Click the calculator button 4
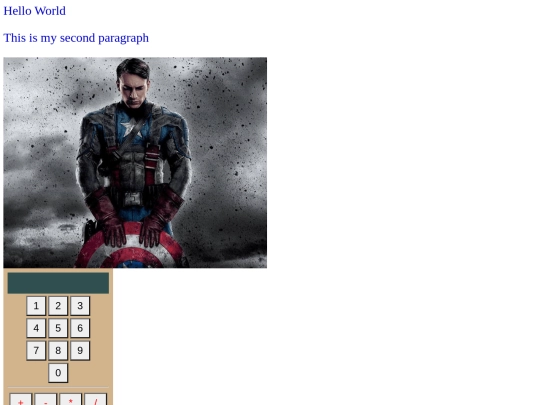The width and height of the screenshot is (540, 405). coord(36,328)
